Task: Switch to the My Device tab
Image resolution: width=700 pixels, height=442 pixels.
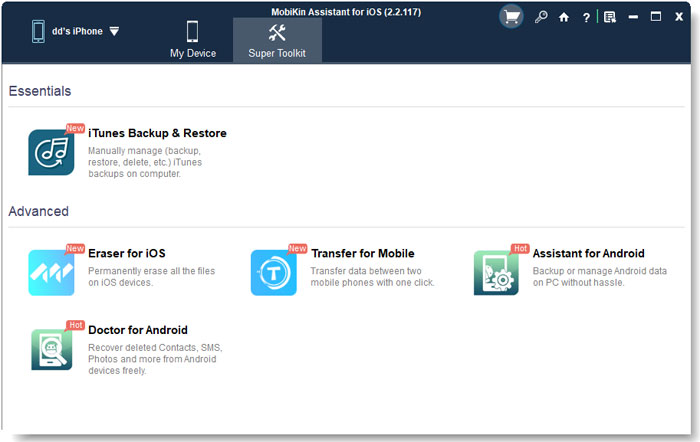Action: click(x=192, y=38)
